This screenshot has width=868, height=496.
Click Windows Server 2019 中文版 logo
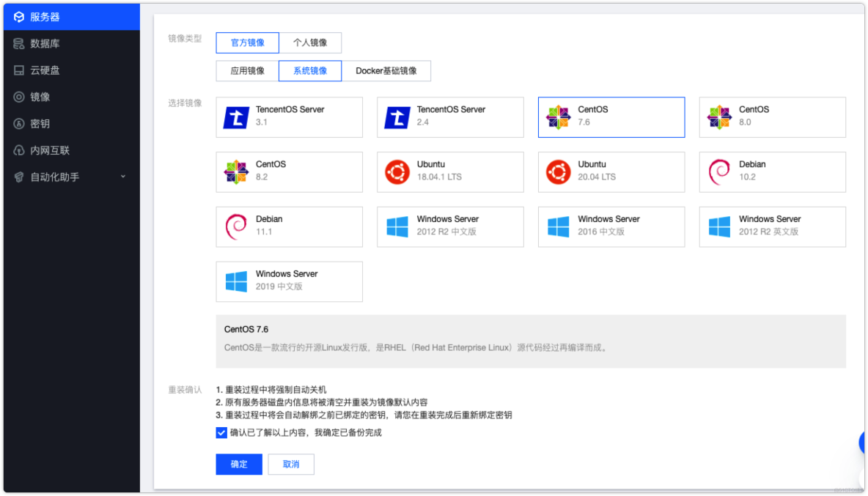click(x=236, y=281)
